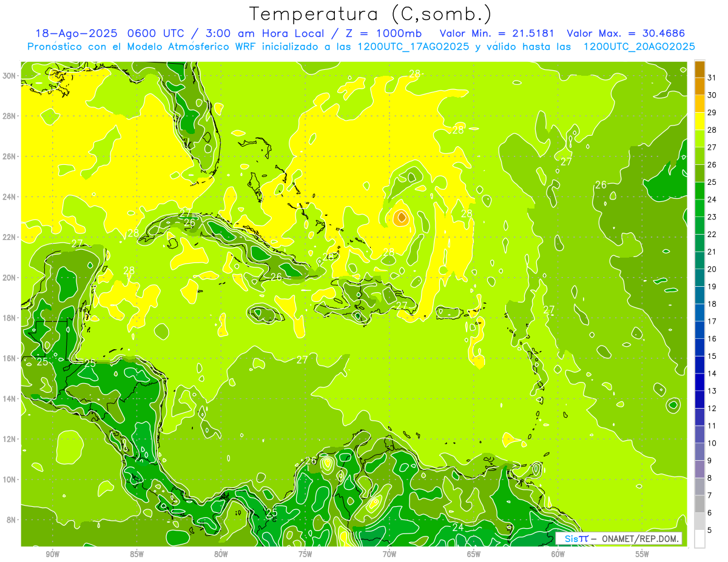728x562 pixels.
Task: Click the "90W" longitude label
Action: pos(52,554)
